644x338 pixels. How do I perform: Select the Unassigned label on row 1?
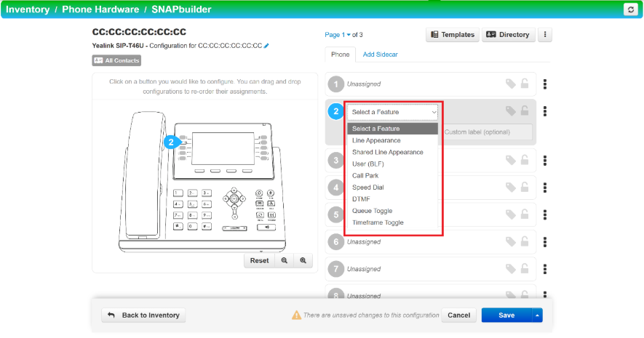pyautogui.click(x=364, y=84)
